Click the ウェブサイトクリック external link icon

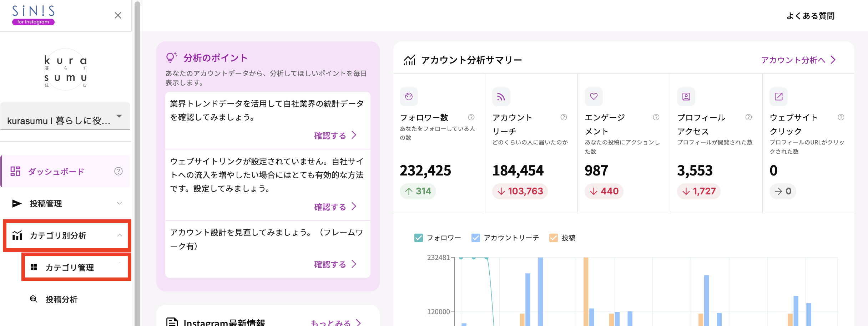778,96
